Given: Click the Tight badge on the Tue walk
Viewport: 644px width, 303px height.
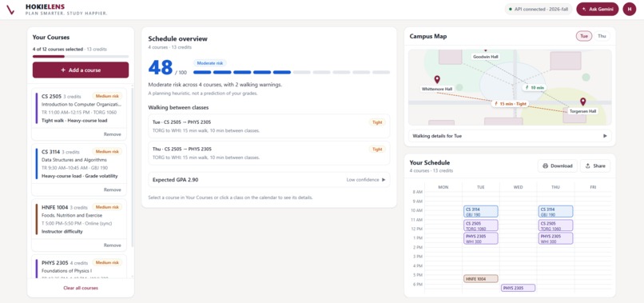Looking at the screenshot, I should [x=377, y=122].
